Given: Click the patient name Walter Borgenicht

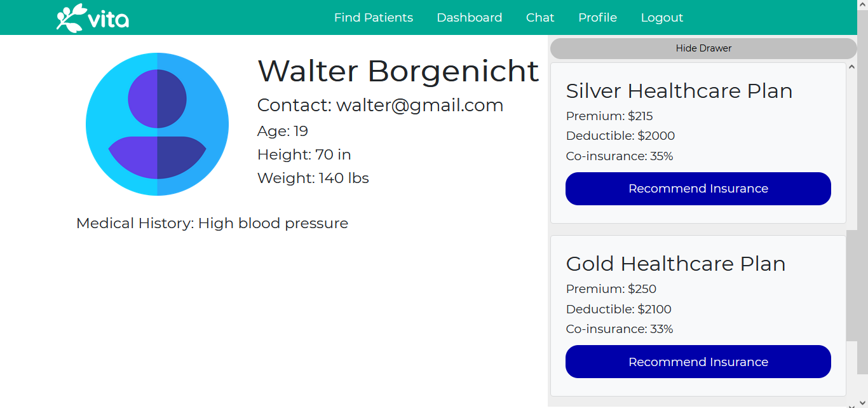Looking at the screenshot, I should pyautogui.click(x=398, y=71).
